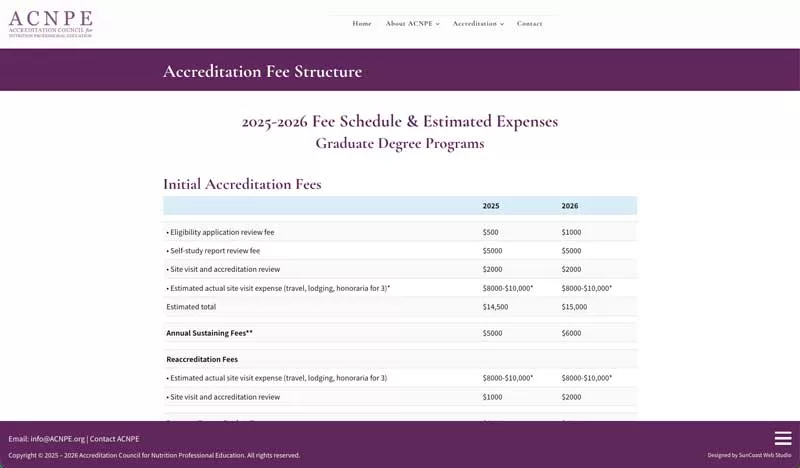Image resolution: width=800 pixels, height=468 pixels.
Task: Open the hamburger menu icon in footer
Action: click(783, 438)
